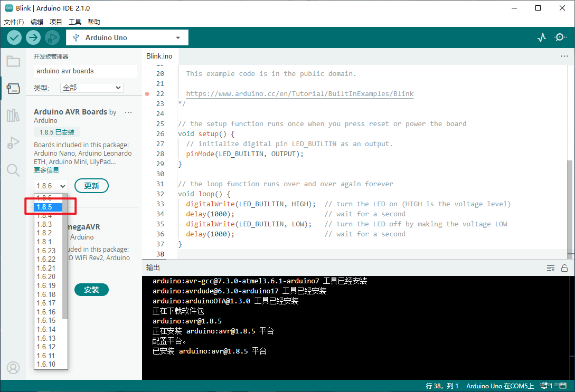Open the 文件(F) menu

[14, 22]
